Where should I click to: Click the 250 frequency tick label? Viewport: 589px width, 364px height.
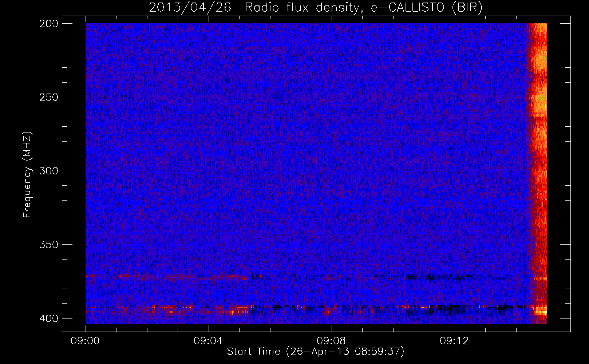[49, 97]
